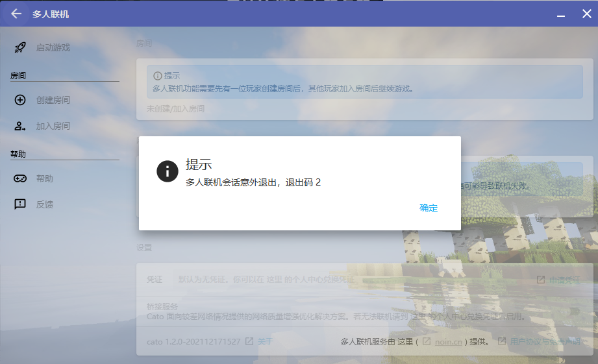Select 启动游戏 menu item label
Screen dimensions: 598x364
(53, 47)
